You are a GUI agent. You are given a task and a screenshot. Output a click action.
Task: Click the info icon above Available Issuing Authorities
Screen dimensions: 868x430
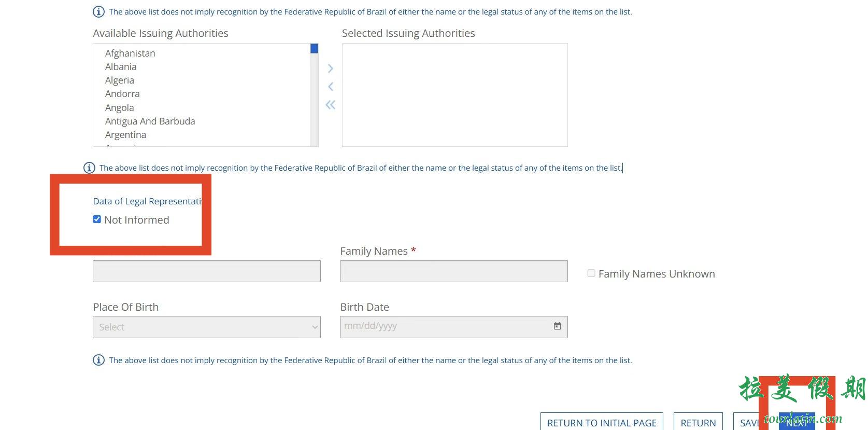98,12
